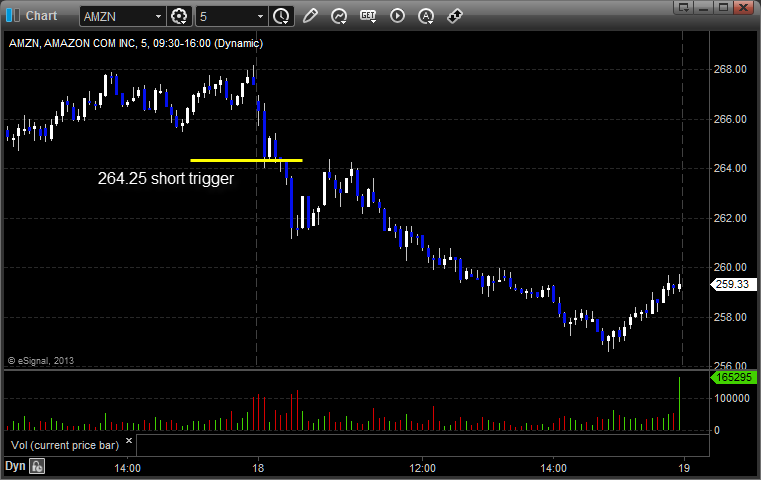Image resolution: width=761 pixels, height=480 pixels.
Task: Click the Vol (current price bar) label
Action: (65, 445)
